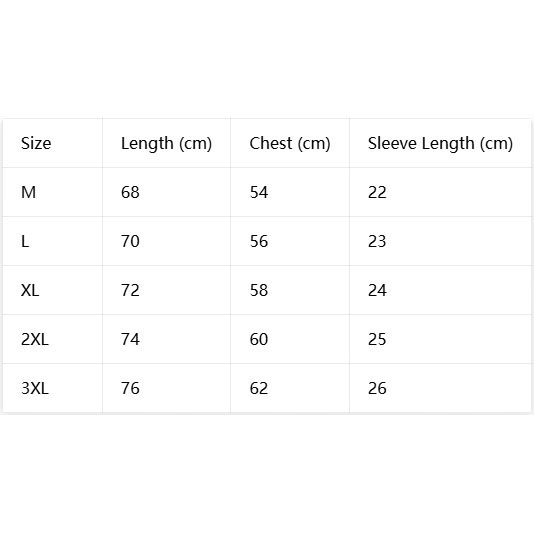Click length value 70 in L row
534x534 pixels.
point(130,241)
